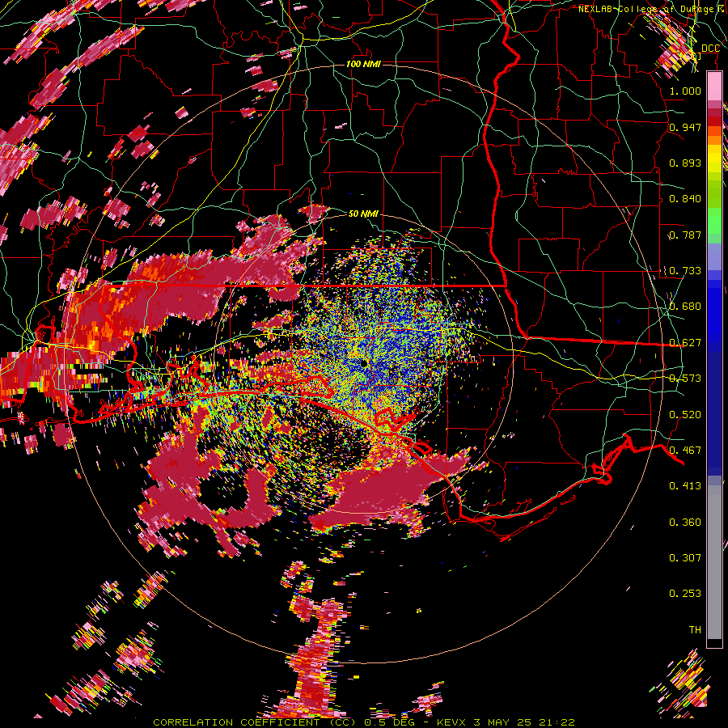728x728 pixels.
Task: Click the 0.627 scale value
Action: pos(685,343)
